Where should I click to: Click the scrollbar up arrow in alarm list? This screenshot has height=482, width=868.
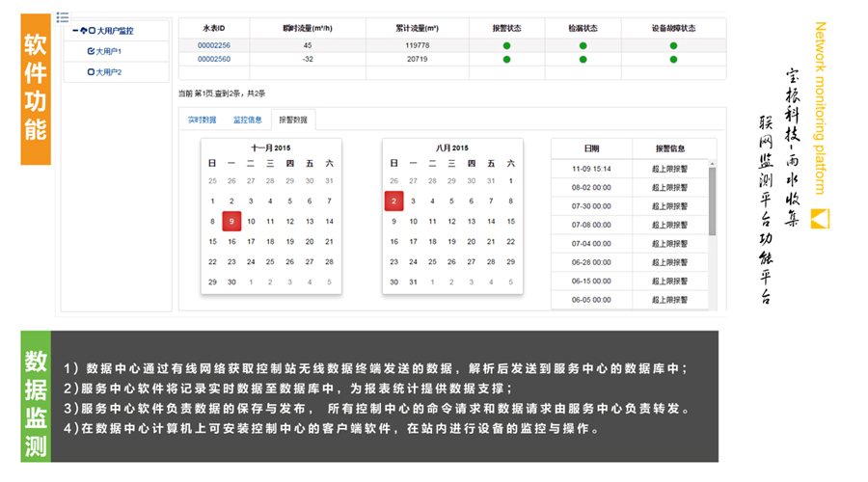(x=712, y=164)
